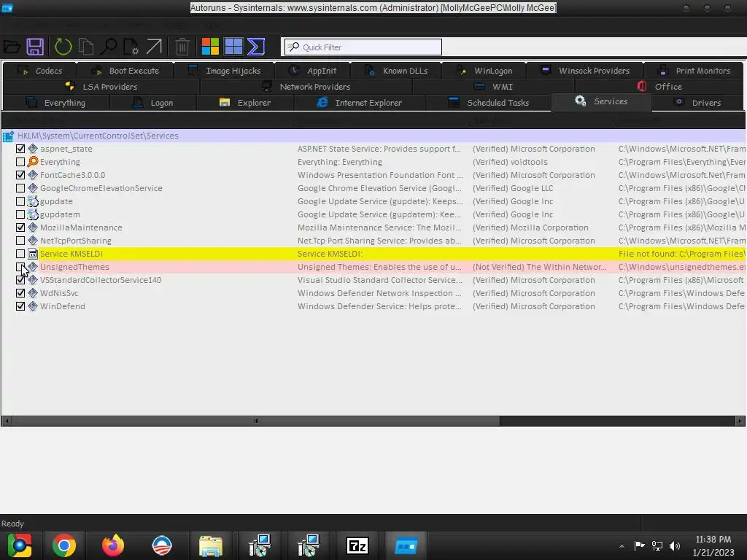The width and height of the screenshot is (747, 560).
Task: Click the horizontal scrollbar thumb
Action: [x=256, y=421]
